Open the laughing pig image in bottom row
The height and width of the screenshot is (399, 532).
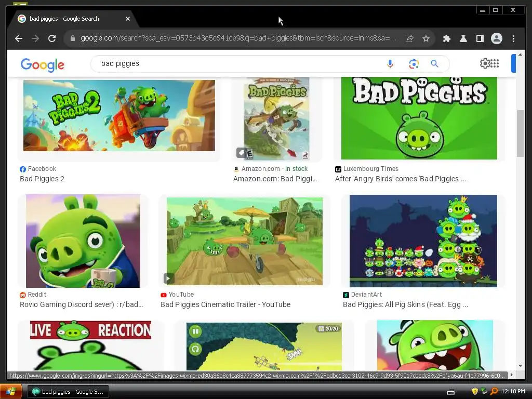pyautogui.click(x=435, y=345)
